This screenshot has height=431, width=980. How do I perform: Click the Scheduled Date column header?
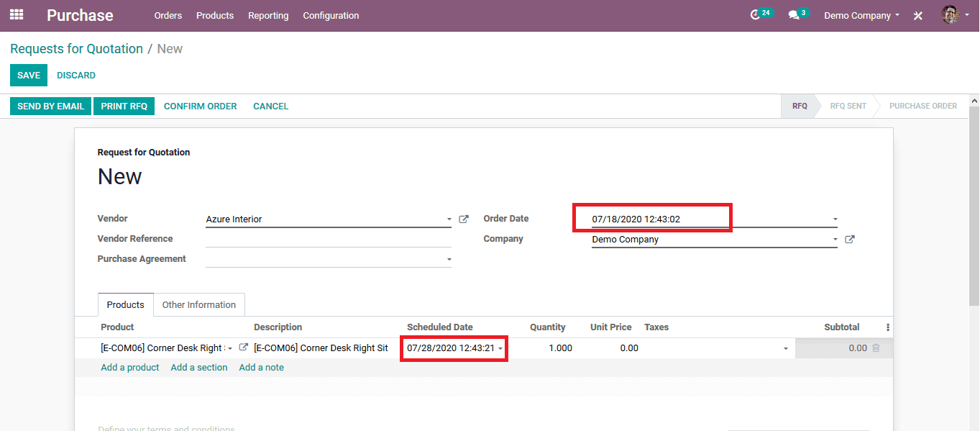pos(440,327)
